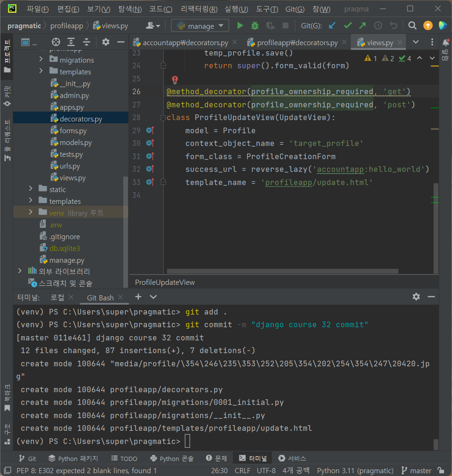Click the Git update project arrow
Viewport: 452px width, 476px height.
(x=333, y=26)
